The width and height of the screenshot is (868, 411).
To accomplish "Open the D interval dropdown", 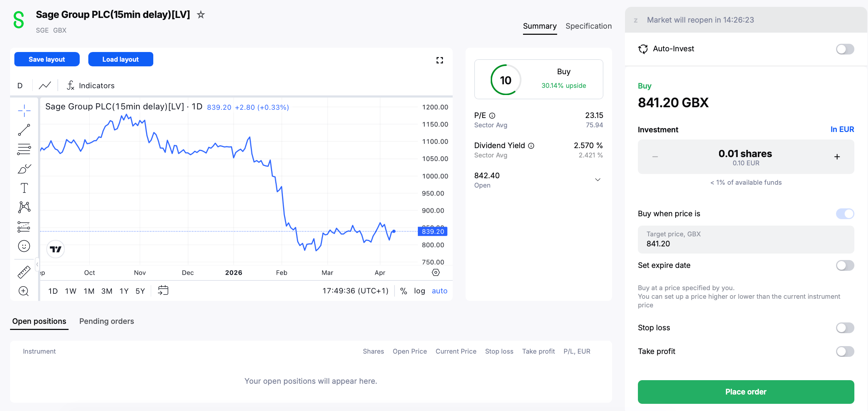I will click(20, 86).
